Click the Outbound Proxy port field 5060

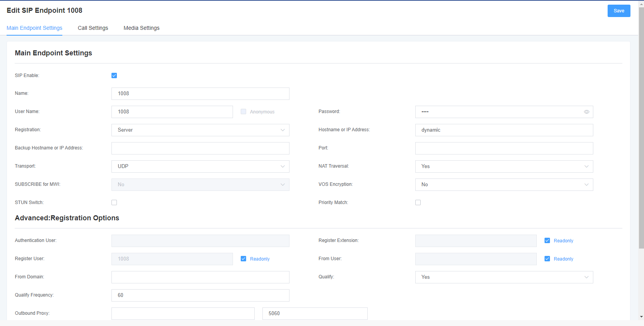pos(315,314)
